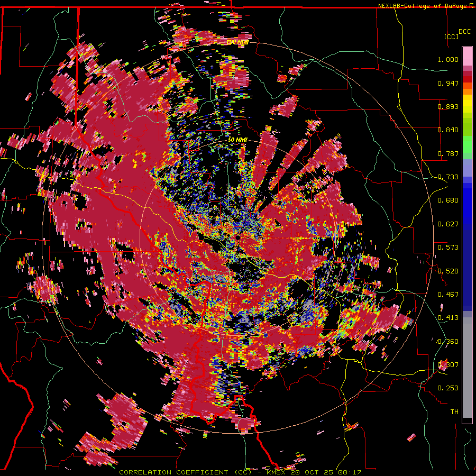Click the 100 NMI range ring label

click(237, 42)
